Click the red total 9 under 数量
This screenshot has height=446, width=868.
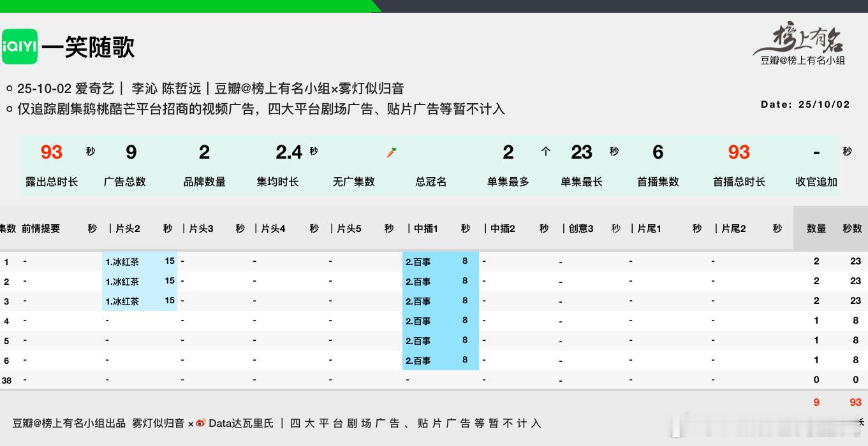pos(816,402)
